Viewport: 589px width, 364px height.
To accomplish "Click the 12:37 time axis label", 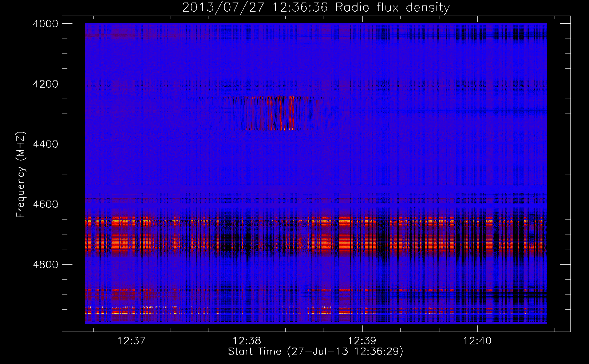I will pos(131,341).
